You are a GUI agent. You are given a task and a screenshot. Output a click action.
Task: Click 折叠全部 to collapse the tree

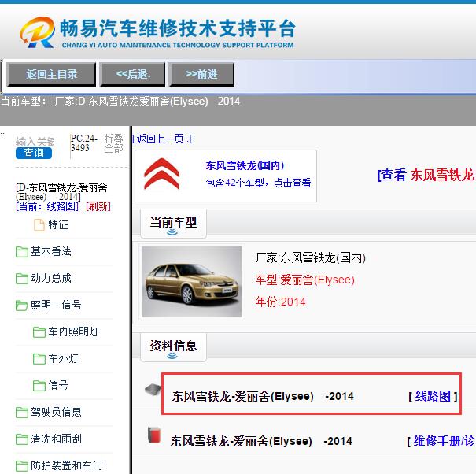[114, 143]
